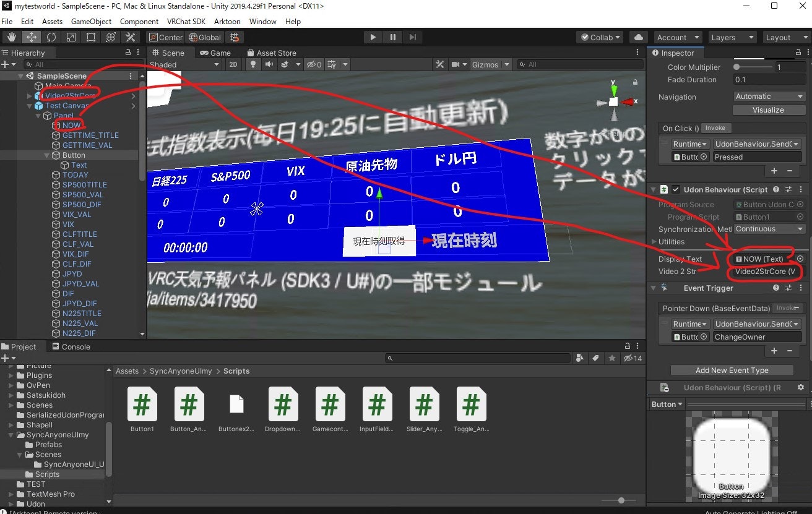Switch to the Game tab
Viewport: 812px width, 514px height.
[215, 53]
